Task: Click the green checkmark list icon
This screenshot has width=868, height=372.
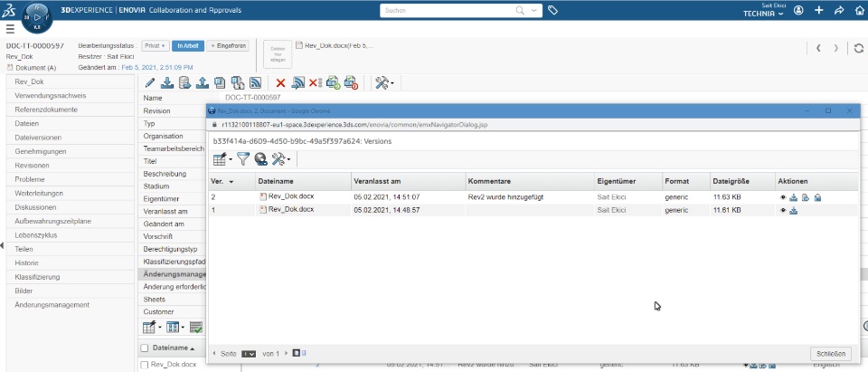Action: 196,327
